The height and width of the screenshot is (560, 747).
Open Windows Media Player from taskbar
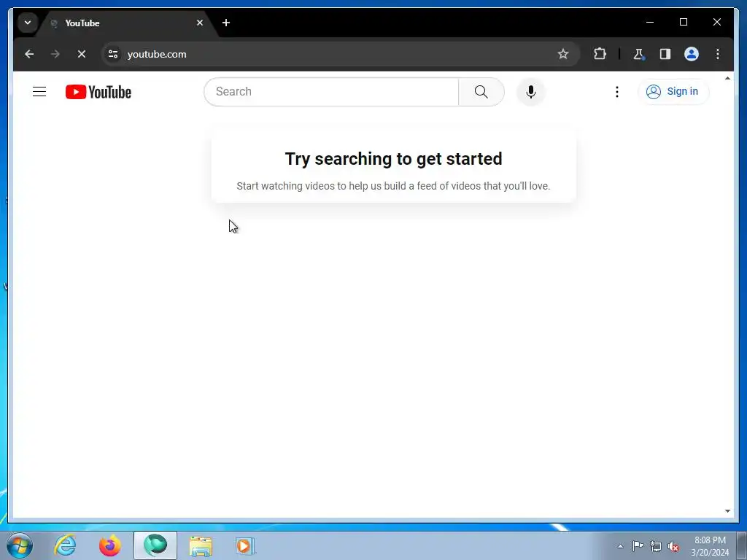pyautogui.click(x=245, y=545)
